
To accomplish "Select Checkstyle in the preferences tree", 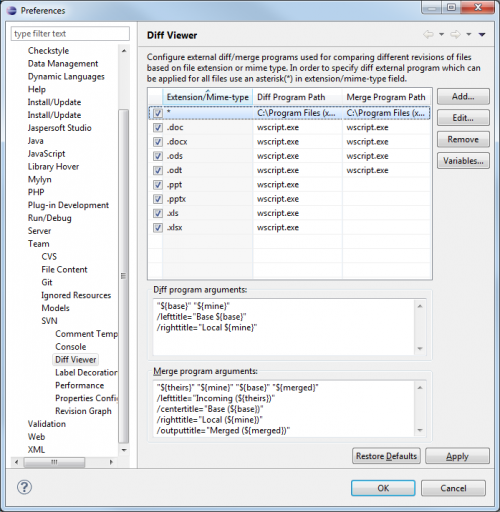I will (x=48, y=51).
